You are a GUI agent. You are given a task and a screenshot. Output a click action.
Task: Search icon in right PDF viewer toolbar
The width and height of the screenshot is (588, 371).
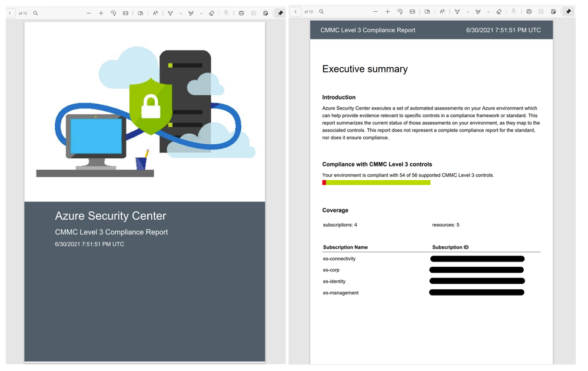[x=321, y=12]
